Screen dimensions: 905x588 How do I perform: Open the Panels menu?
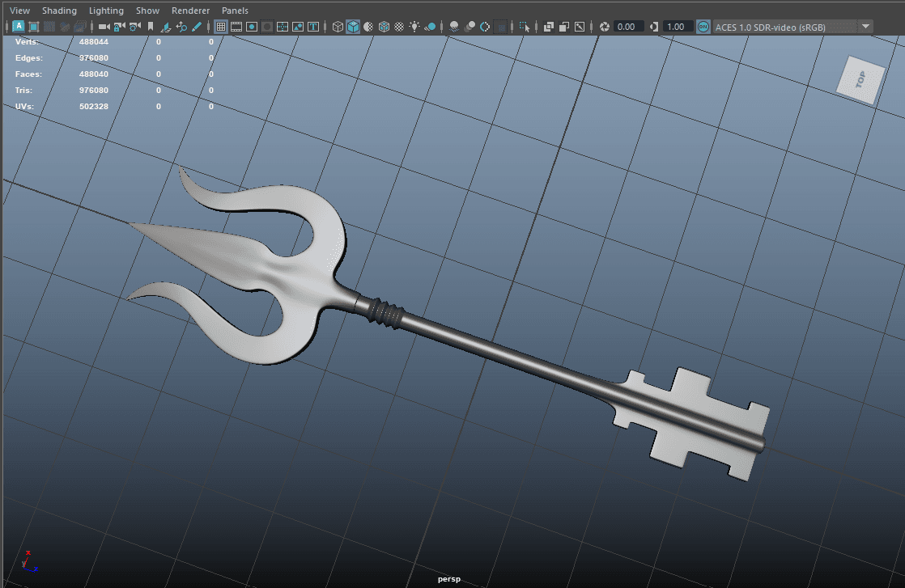[235, 11]
